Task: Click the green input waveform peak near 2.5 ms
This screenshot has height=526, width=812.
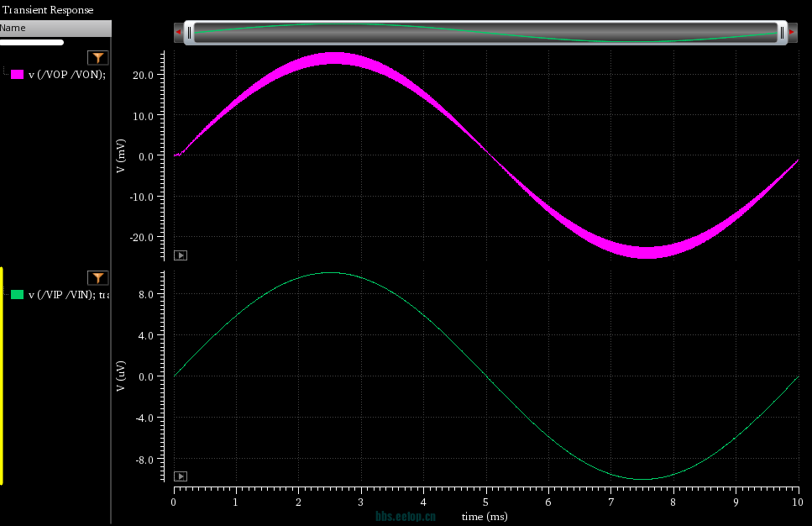Action: (x=330, y=272)
